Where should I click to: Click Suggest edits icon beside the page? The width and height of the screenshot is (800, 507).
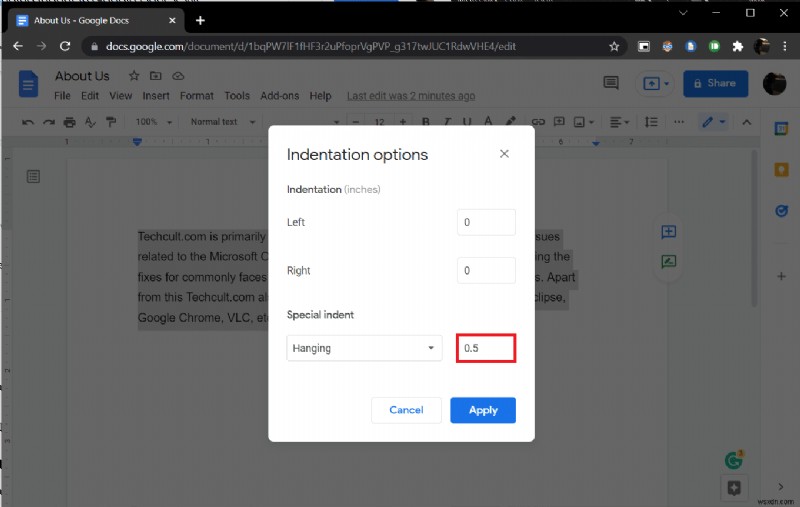(668, 262)
